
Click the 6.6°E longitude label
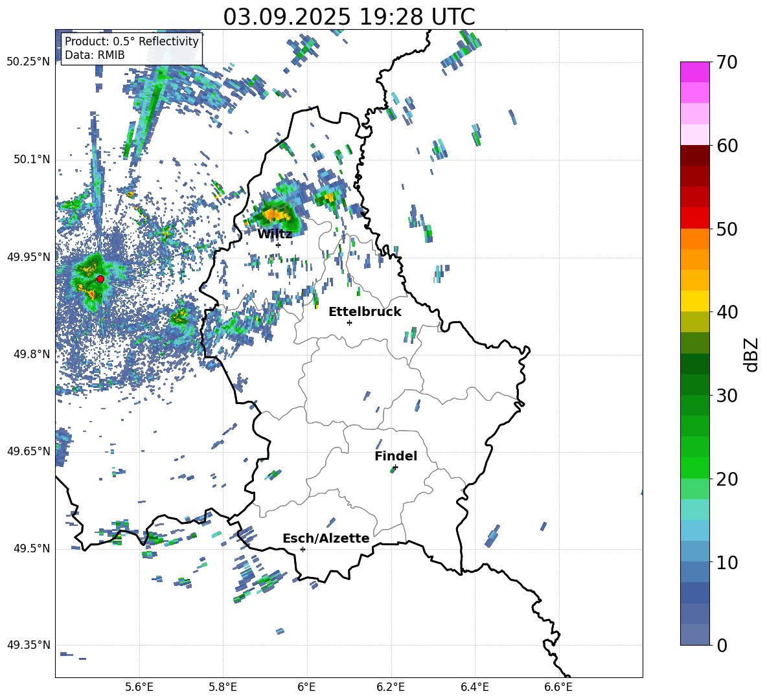click(x=558, y=687)
